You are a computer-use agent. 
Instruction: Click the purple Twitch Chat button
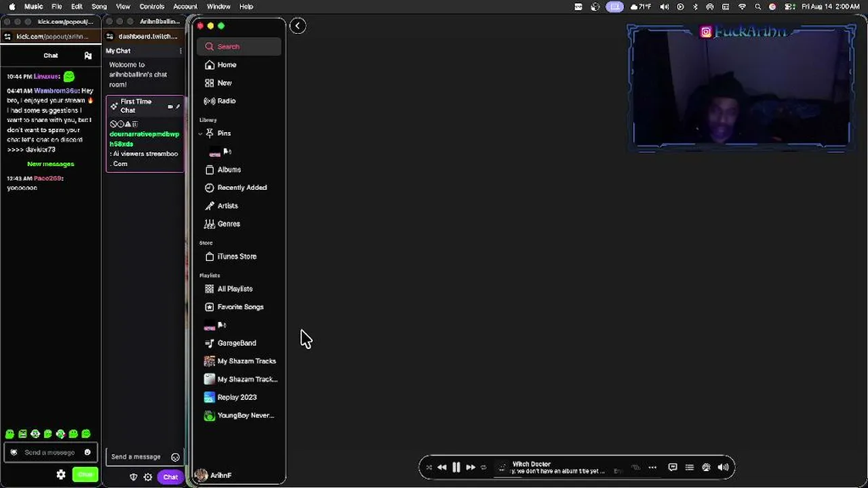click(170, 477)
